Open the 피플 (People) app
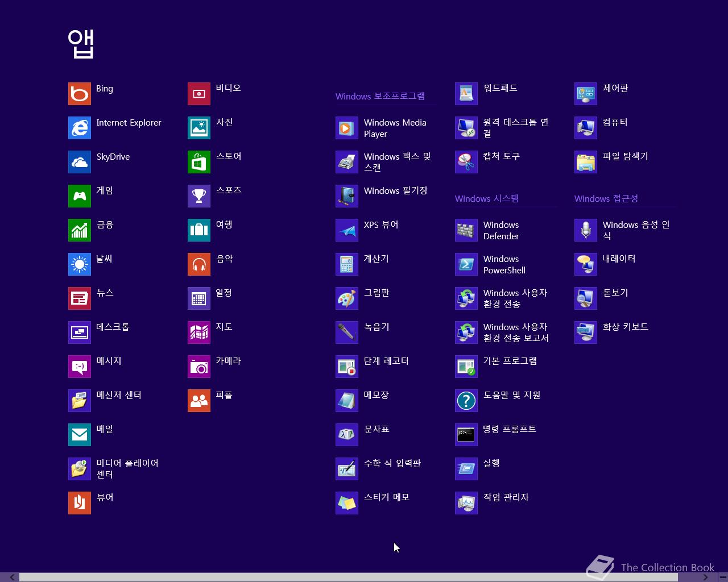 (210, 401)
